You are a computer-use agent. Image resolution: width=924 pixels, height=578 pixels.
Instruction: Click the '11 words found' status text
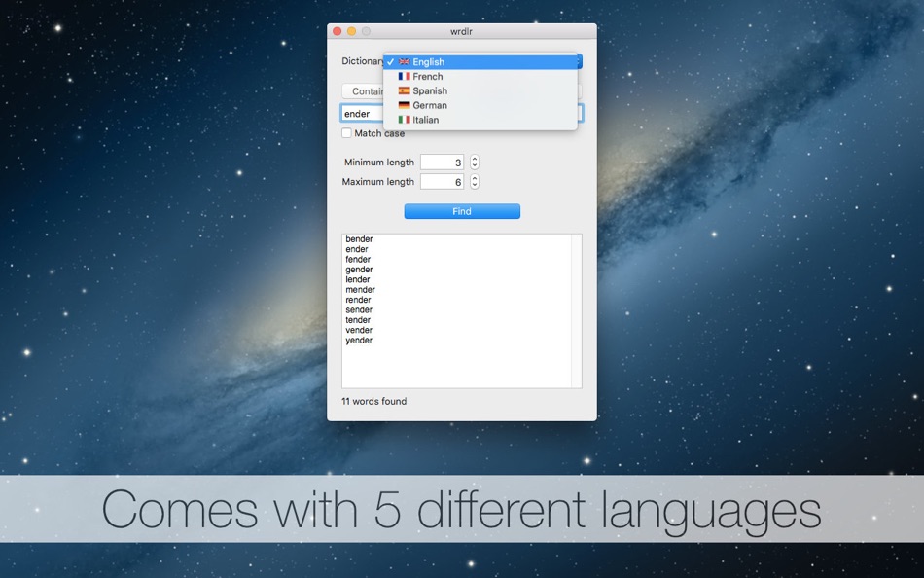click(374, 401)
